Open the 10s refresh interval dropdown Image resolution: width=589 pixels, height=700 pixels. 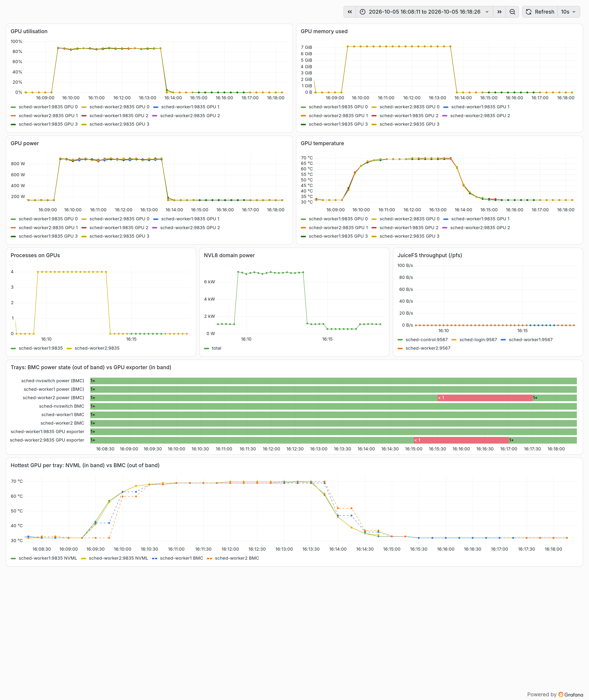(x=568, y=12)
